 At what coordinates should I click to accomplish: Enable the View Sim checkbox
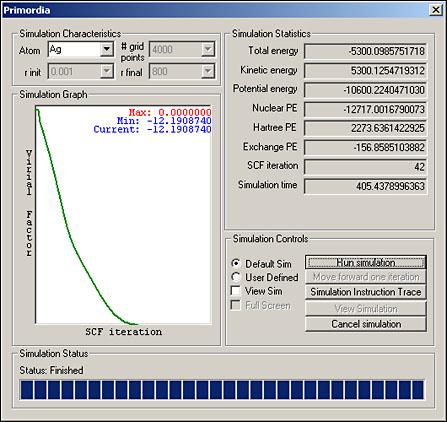tap(236, 291)
